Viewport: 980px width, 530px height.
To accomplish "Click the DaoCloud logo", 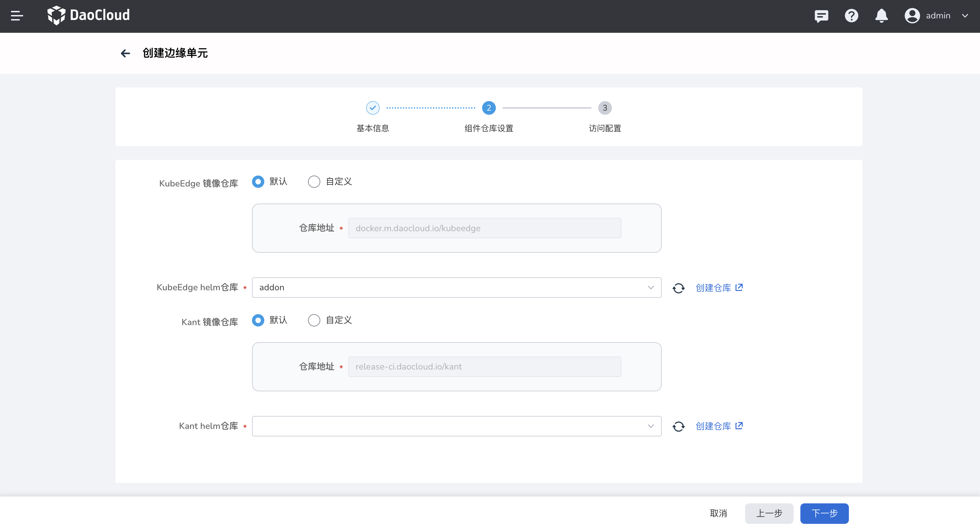I will point(88,15).
